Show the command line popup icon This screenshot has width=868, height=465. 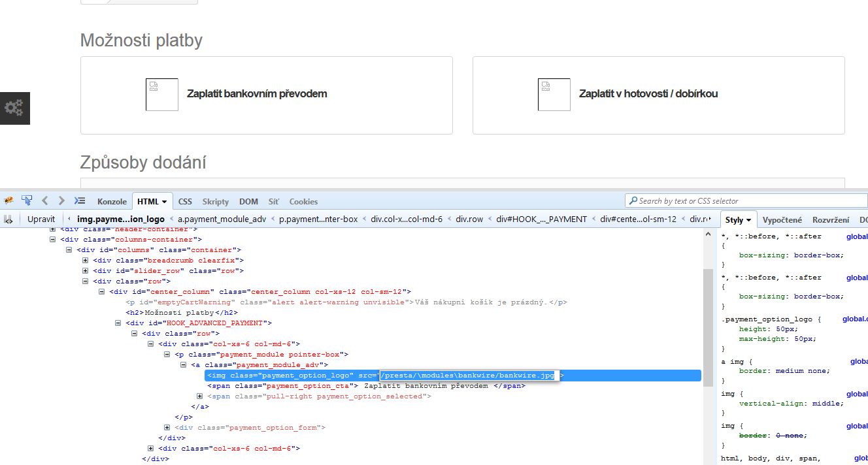(x=80, y=200)
